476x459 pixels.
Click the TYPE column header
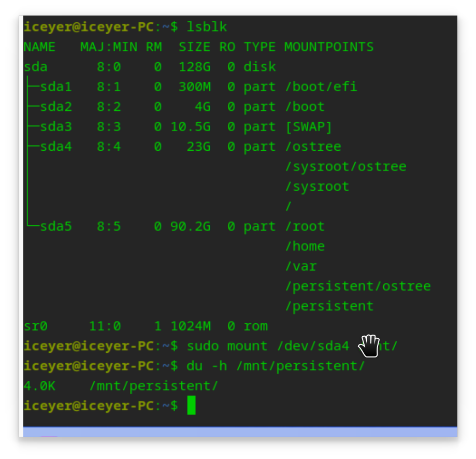coord(259,47)
